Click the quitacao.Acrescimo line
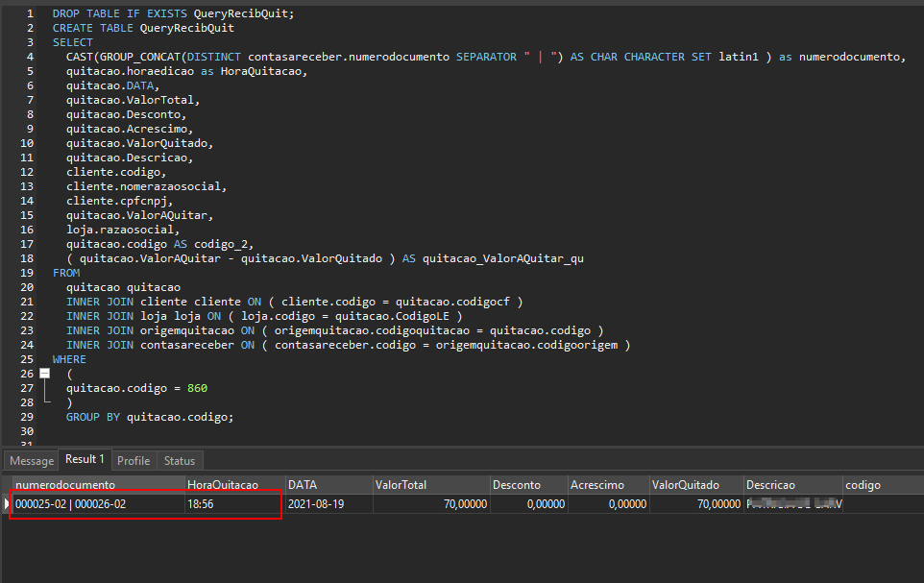Viewport: 924px width, 583px height. click(130, 129)
